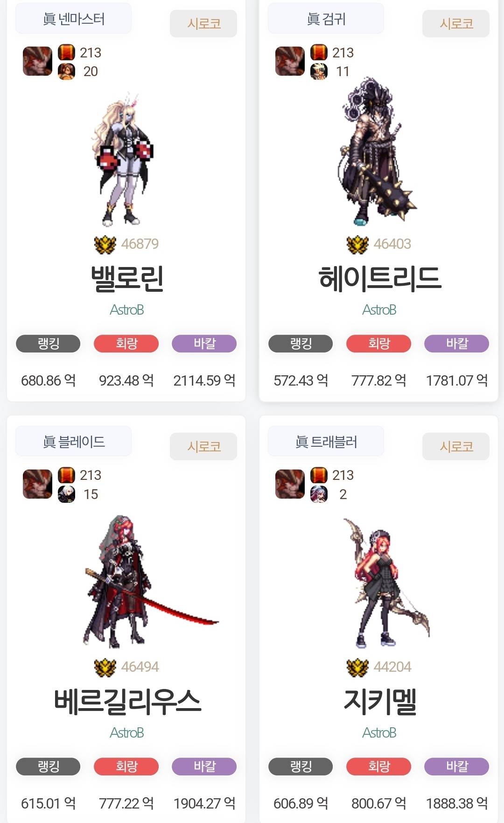Click the raid boss portrait on 헤이트리드 card
Viewport: 504px width, 823px height.
click(290, 61)
